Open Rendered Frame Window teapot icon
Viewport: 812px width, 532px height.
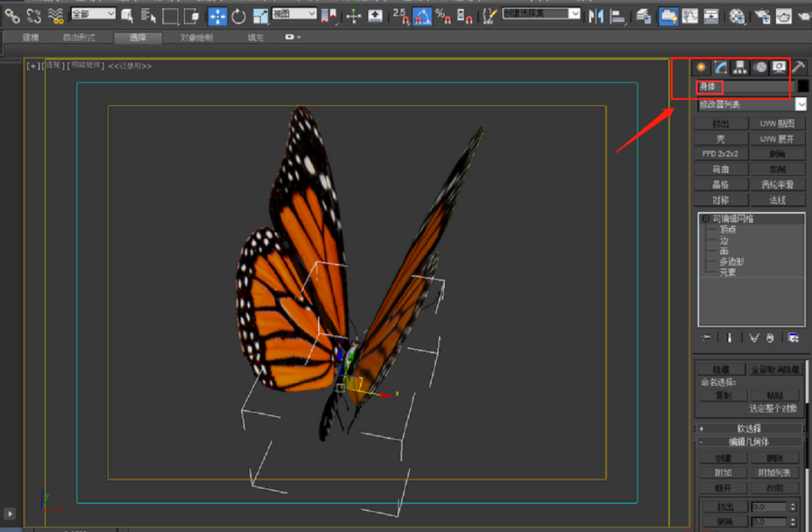pyautogui.click(x=783, y=16)
